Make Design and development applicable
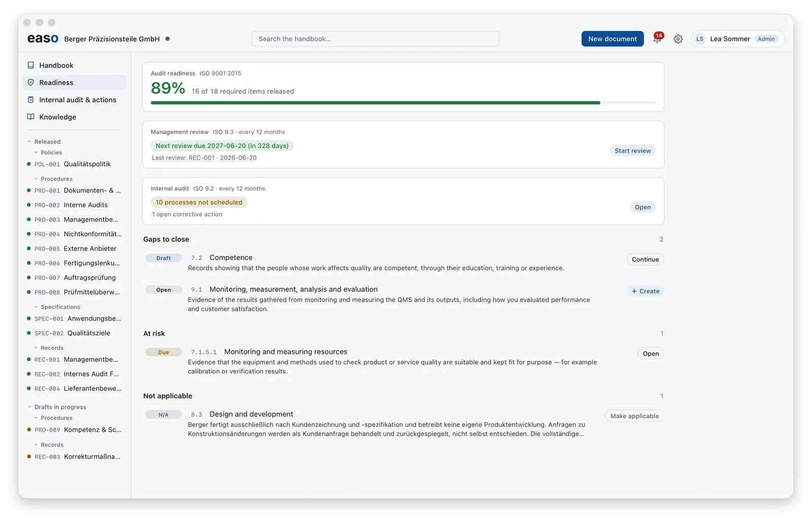 coord(634,416)
